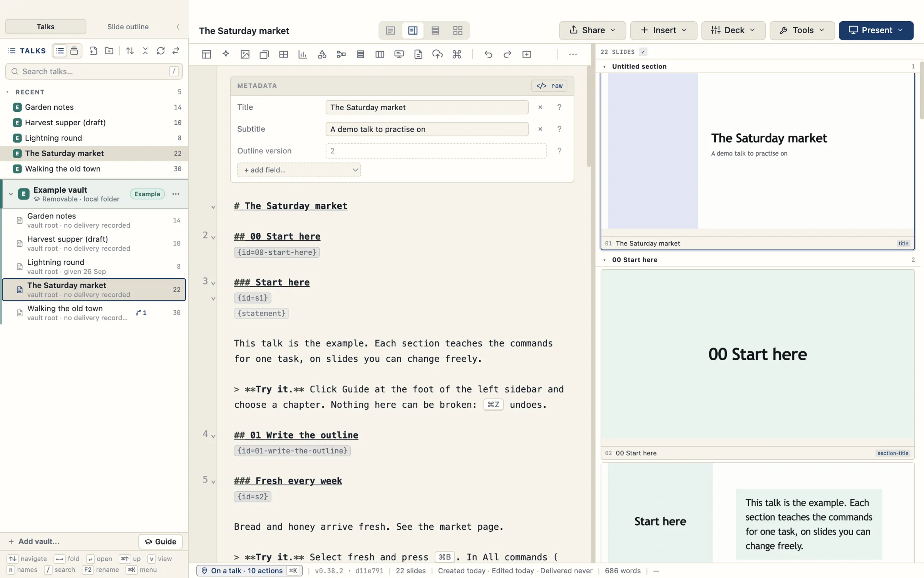Click the diagram flow icon in toolbar
Screen dimensions: 924x578
tap(341, 54)
